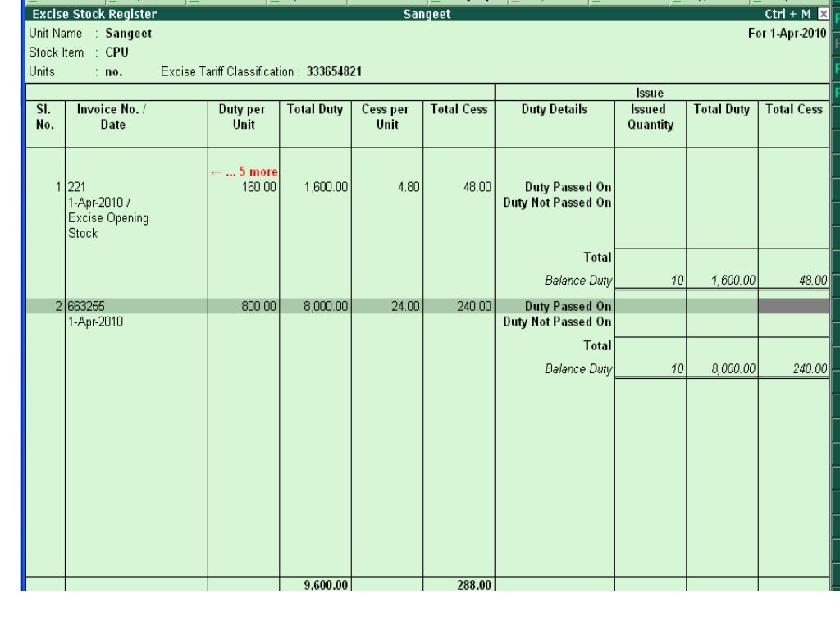Click 240.00 total cess in invoice 663255 row
Image resolution: width=840 pixels, height=630 pixels.
point(474,307)
